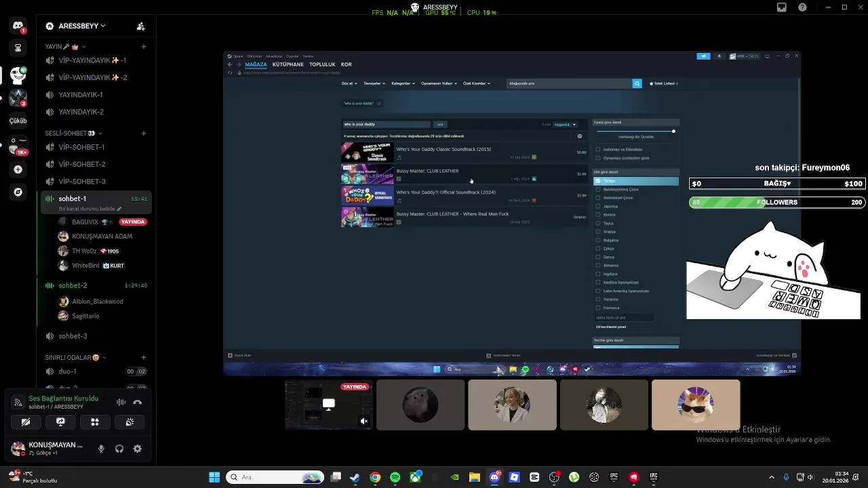Open soundboard button in voice panel
The height and width of the screenshot is (488, 868).
coord(130,422)
